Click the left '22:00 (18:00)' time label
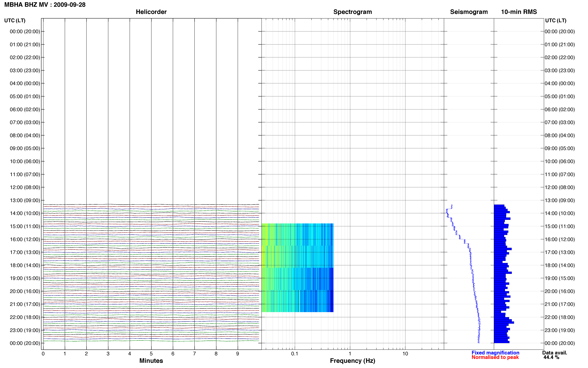588x368 pixels. pyautogui.click(x=25, y=317)
